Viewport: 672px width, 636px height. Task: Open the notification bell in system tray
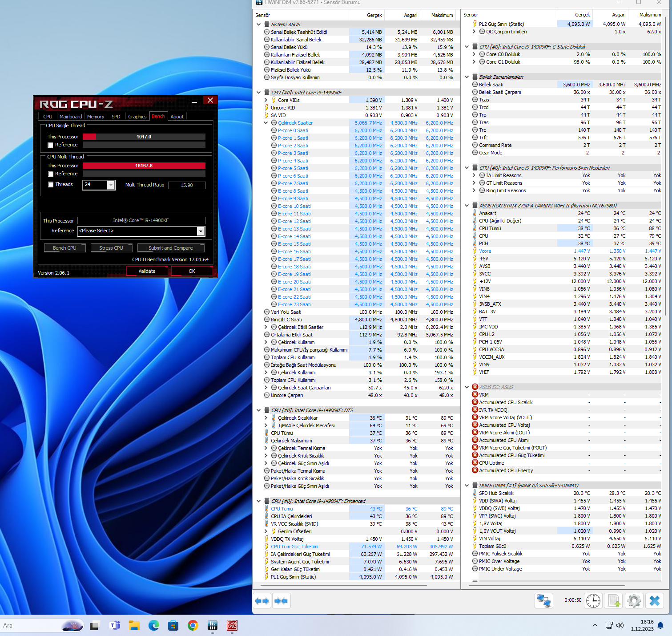(661, 625)
